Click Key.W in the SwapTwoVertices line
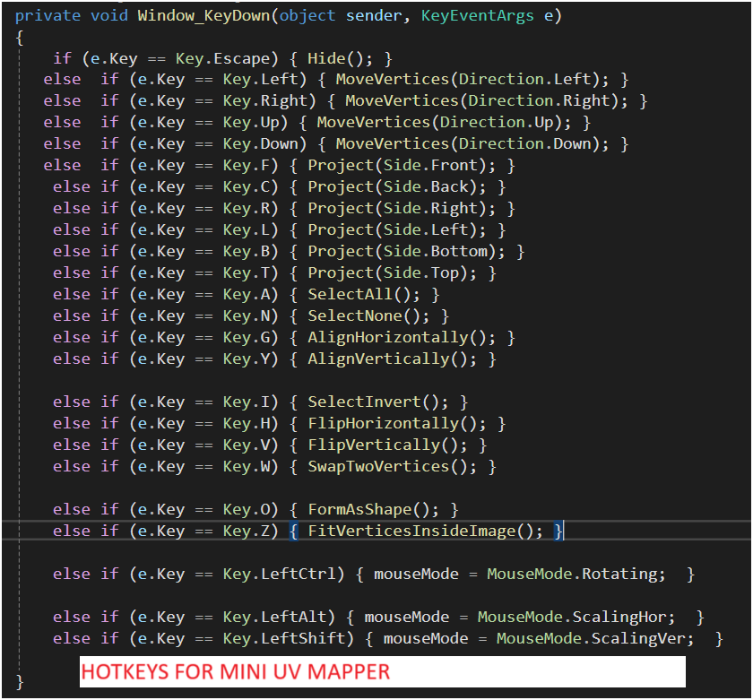753x700 pixels. (x=246, y=467)
